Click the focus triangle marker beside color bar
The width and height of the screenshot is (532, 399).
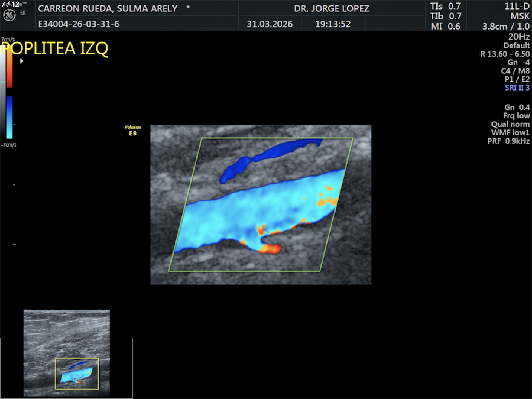click(x=21, y=61)
